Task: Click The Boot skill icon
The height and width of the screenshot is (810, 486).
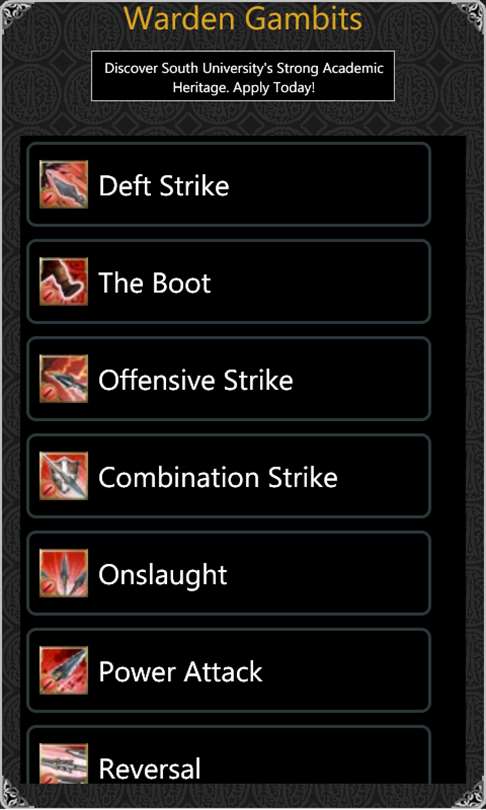Action: coord(64,282)
